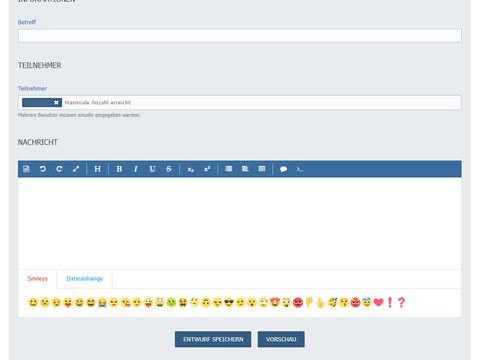This screenshot has height=360, width=480.
Task: Focus the Betreff subject field
Action: point(240,36)
